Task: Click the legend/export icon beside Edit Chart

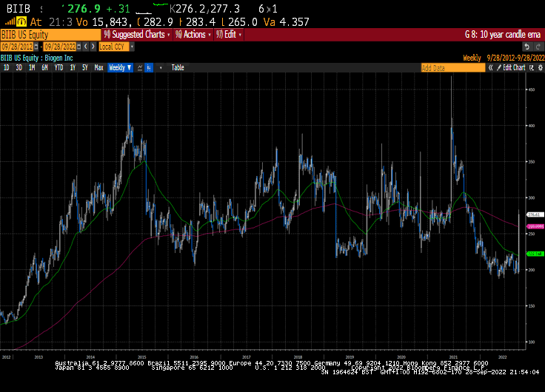Action: 532,68
